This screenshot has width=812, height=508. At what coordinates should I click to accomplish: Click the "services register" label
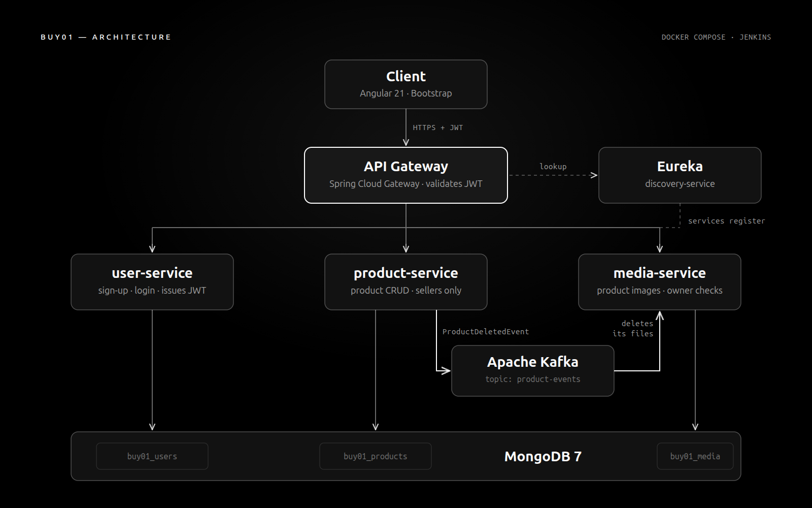pos(726,221)
